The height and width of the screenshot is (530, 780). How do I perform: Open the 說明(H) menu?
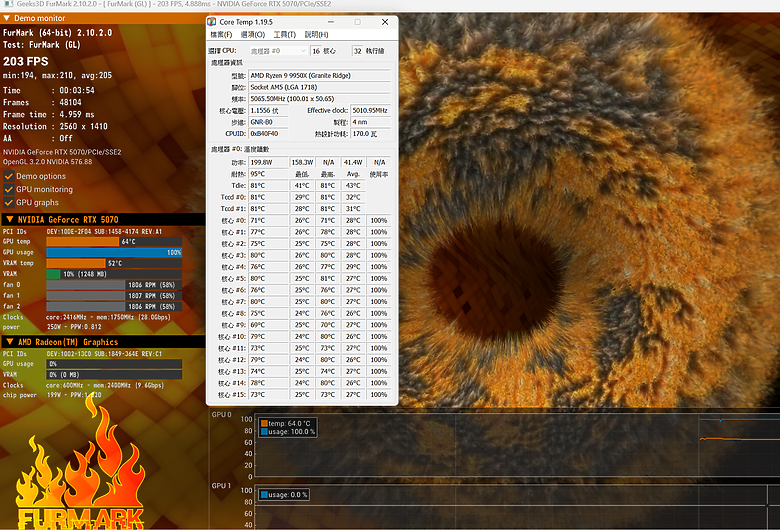[x=315, y=34]
